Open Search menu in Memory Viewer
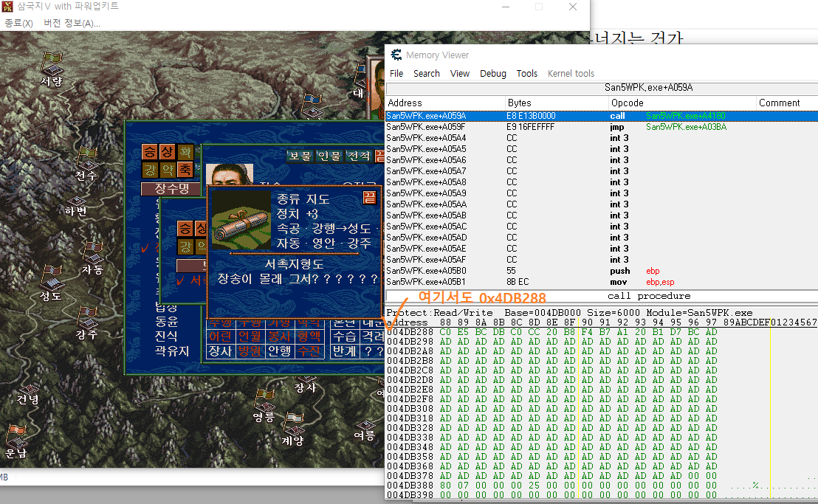 [x=427, y=74]
